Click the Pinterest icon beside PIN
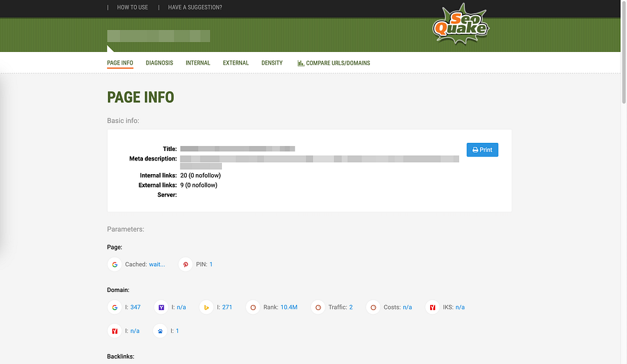This screenshot has width=627, height=364. [186, 264]
